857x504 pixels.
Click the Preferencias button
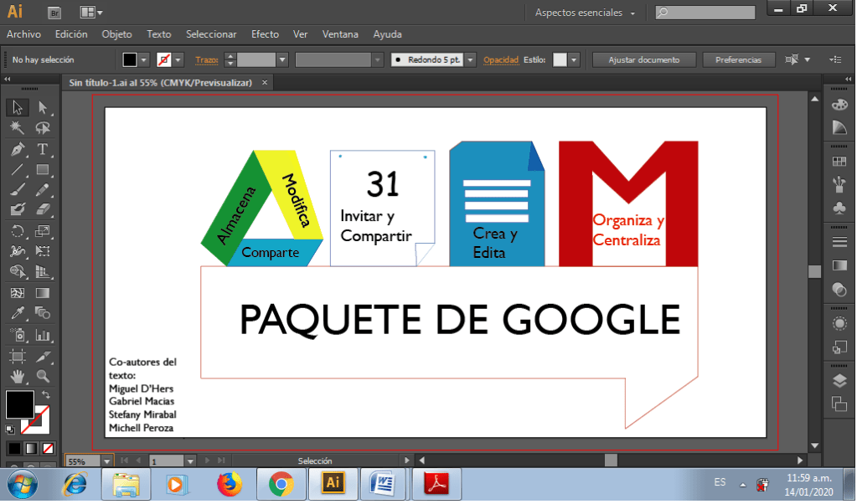pos(738,60)
